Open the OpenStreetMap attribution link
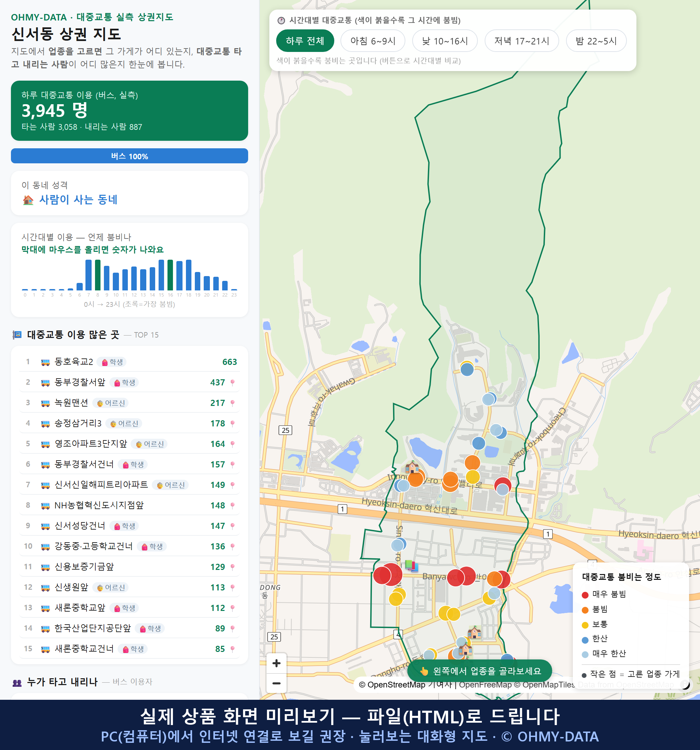 [392, 684]
